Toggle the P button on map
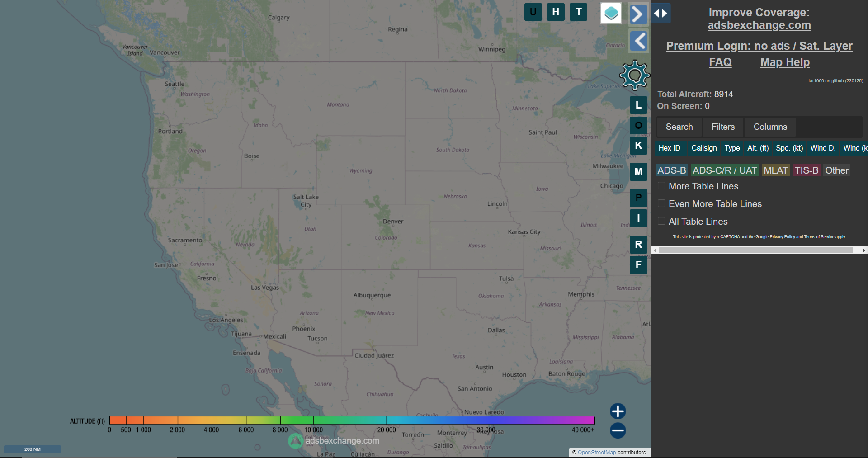 click(638, 198)
